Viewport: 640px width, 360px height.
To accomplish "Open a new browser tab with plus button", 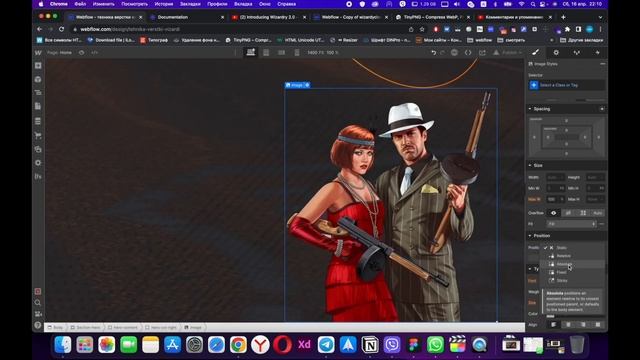I will coord(563,17).
